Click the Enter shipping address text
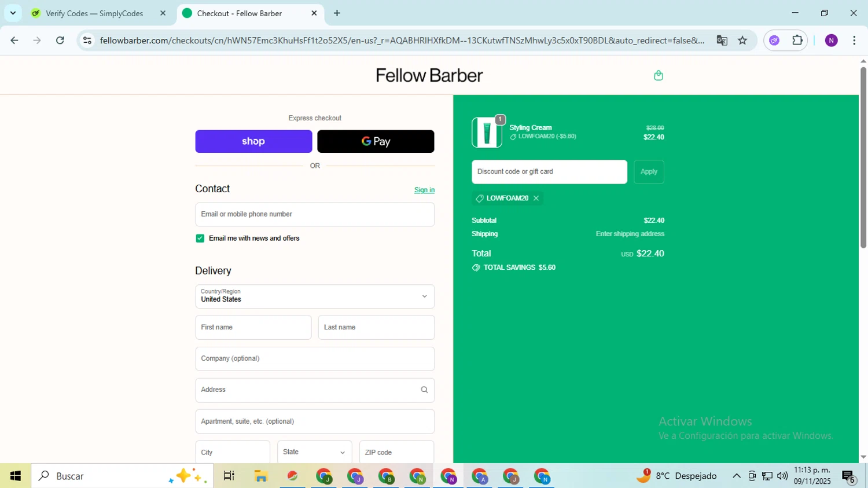 tap(630, 234)
